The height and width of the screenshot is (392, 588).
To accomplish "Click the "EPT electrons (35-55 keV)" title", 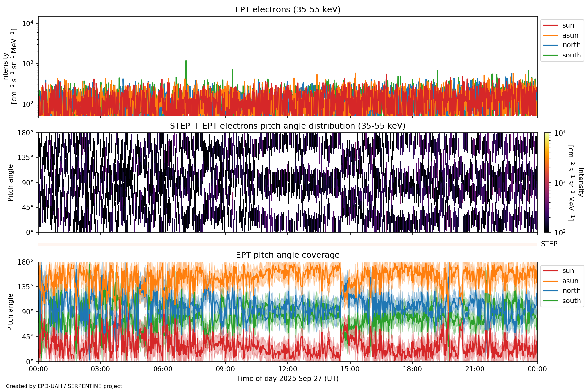I will tap(287, 10).
